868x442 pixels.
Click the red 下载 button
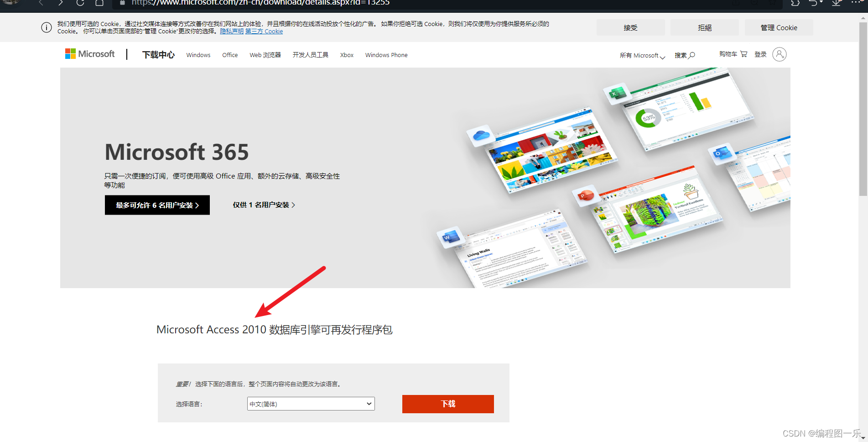tap(448, 404)
